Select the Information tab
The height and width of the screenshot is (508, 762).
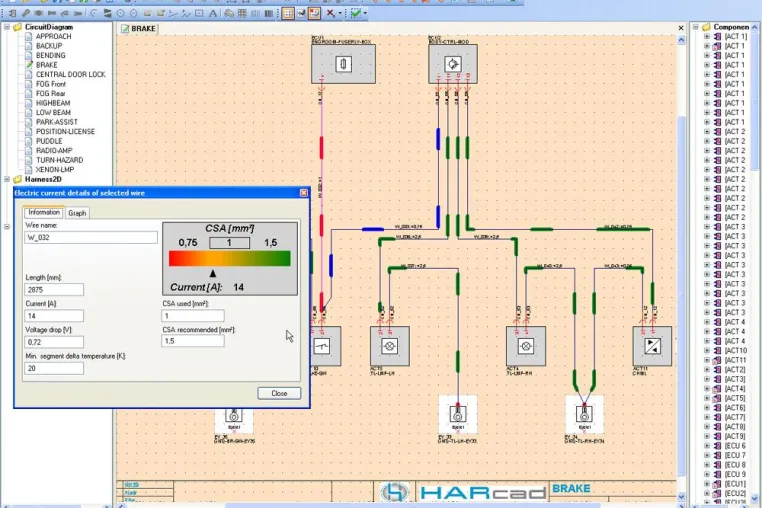(x=44, y=212)
